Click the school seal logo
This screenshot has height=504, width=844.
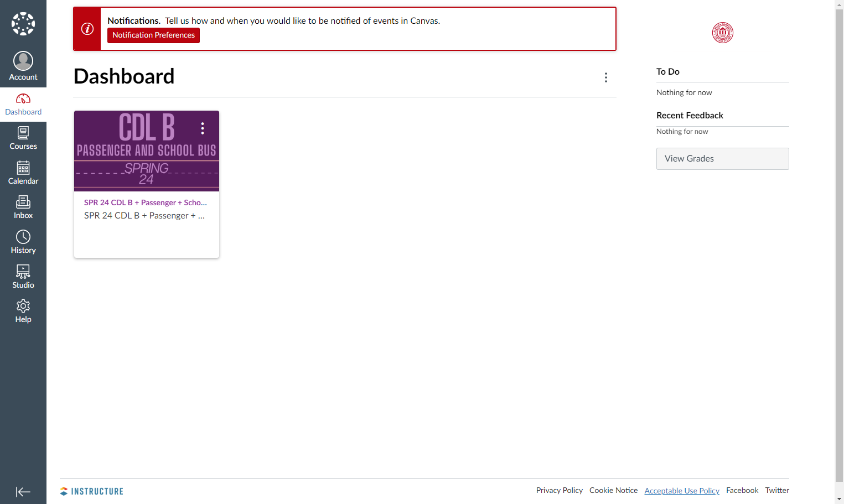(x=723, y=33)
